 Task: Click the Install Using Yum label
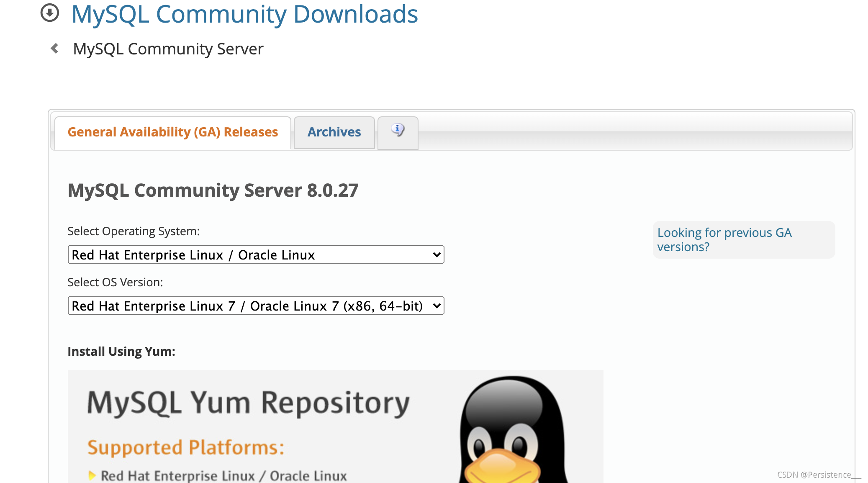121,351
